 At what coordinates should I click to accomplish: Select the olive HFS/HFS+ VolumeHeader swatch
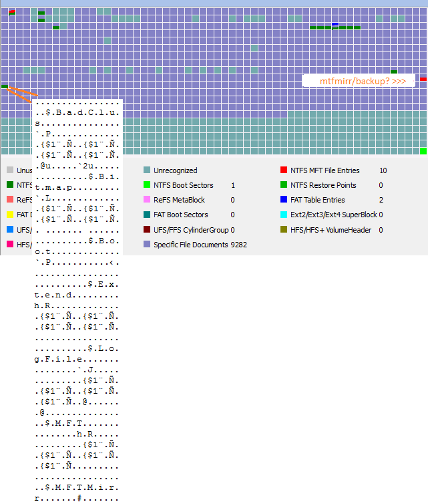pos(284,229)
